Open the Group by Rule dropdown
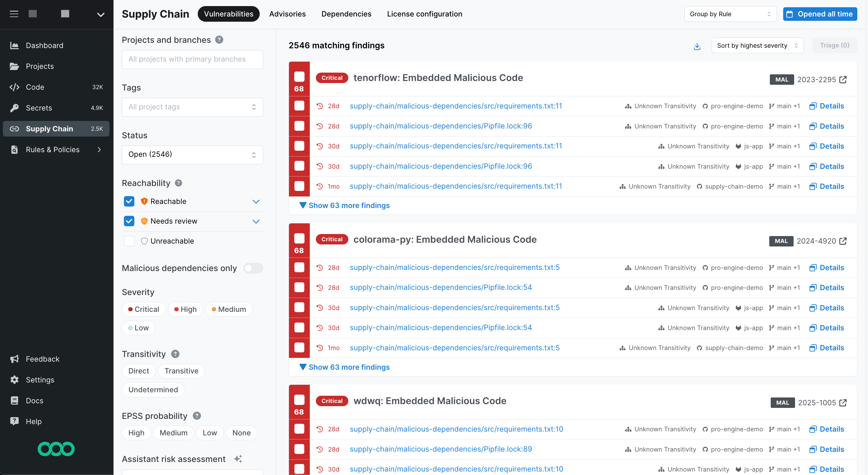The width and height of the screenshot is (868, 475). pos(730,14)
